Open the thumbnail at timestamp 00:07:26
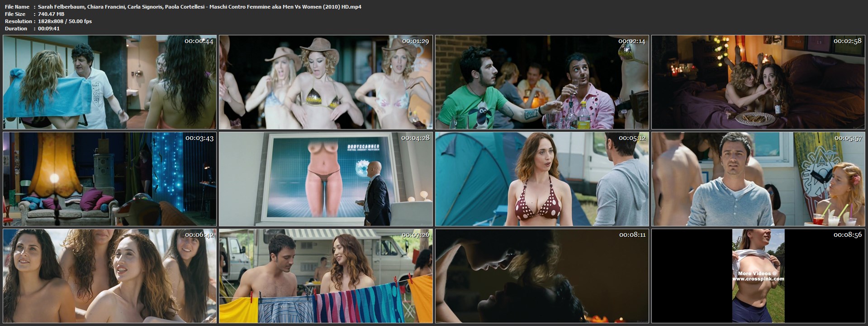 326,276
